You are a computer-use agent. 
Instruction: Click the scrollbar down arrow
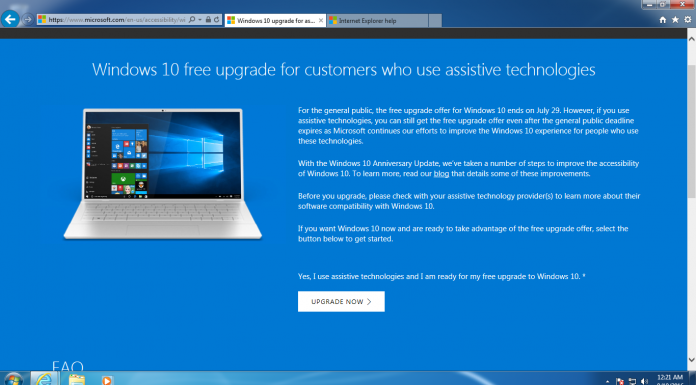692,359
